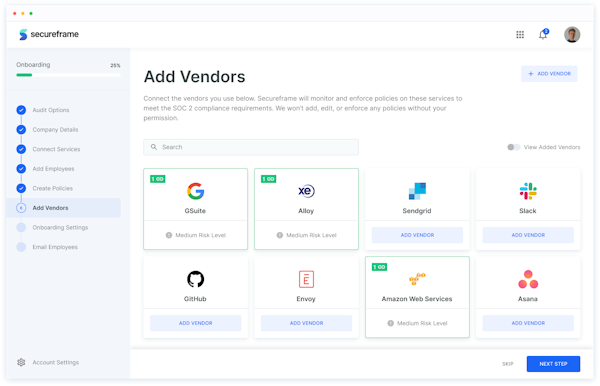Click the Next Step button
The width and height of the screenshot is (600, 386).
point(553,364)
